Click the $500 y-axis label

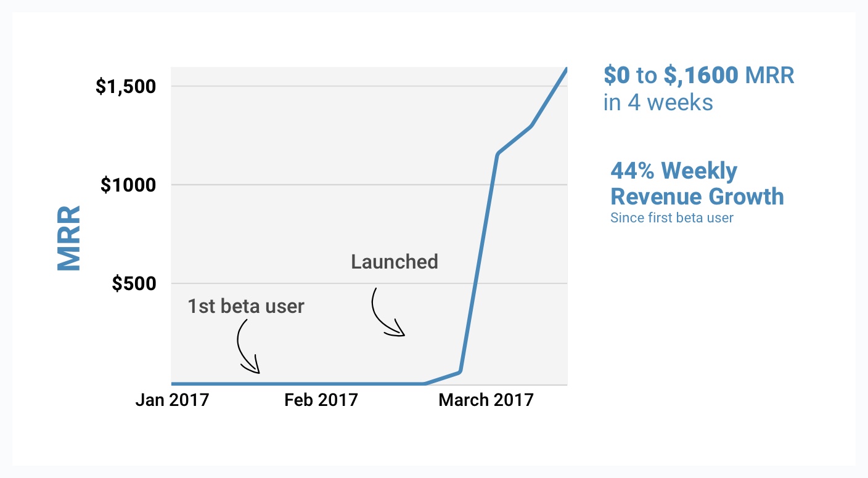coord(134,283)
